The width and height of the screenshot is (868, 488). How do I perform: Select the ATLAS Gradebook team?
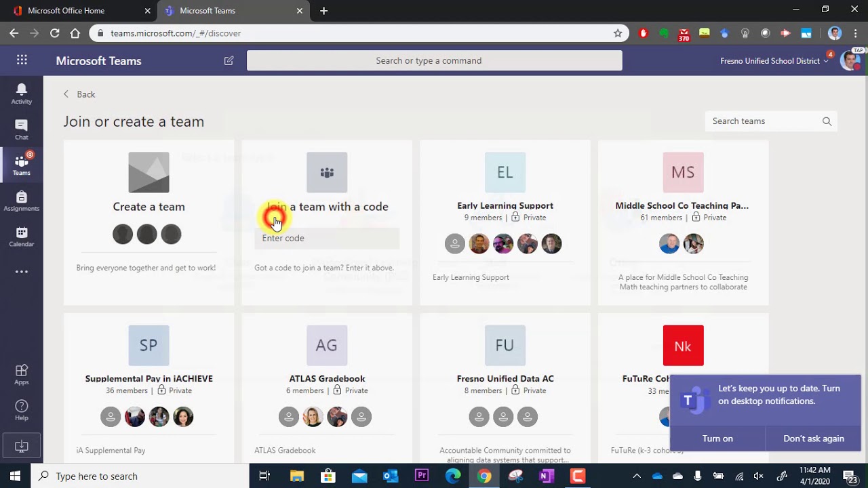point(327,388)
